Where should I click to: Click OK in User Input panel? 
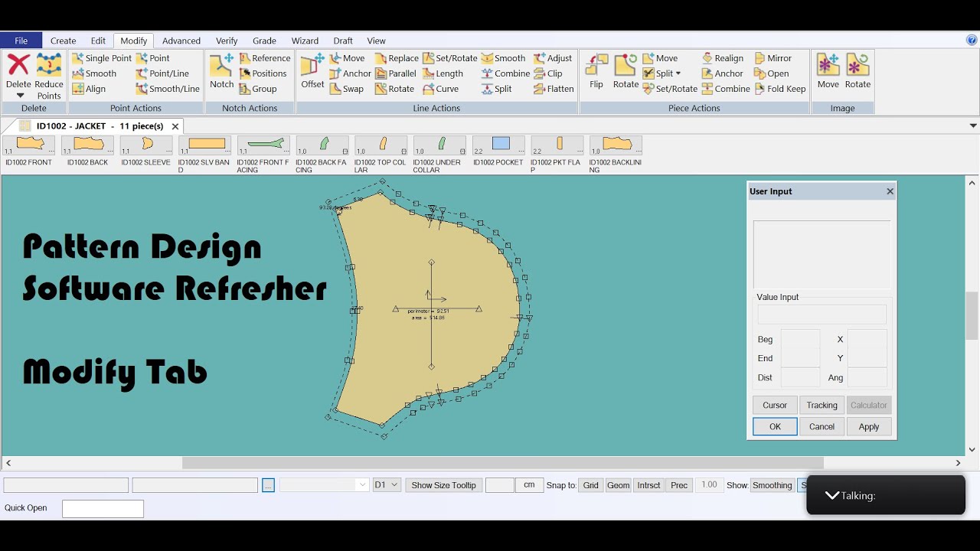pyautogui.click(x=775, y=427)
